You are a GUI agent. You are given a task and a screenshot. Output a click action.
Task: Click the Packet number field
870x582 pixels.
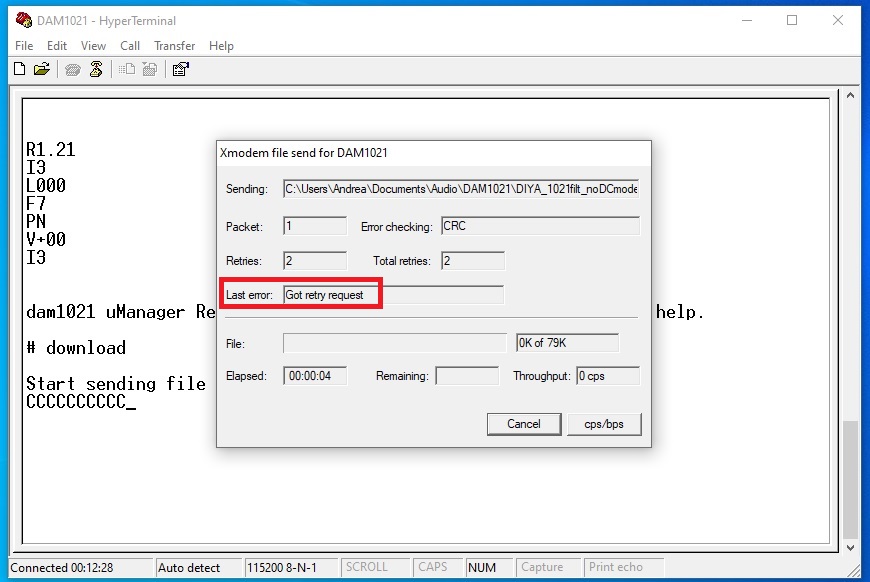pos(315,226)
